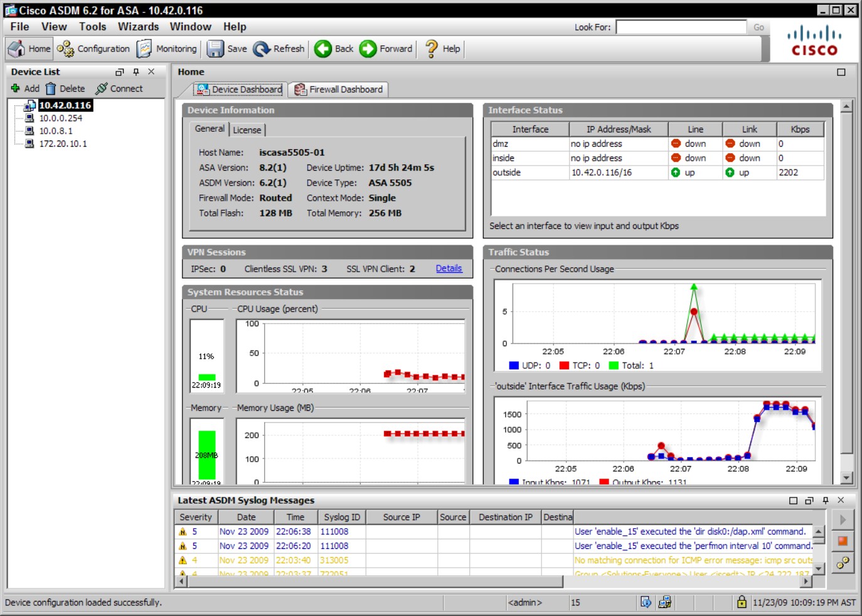This screenshot has height=616, width=862.
Task: Click the Interface column header
Action: click(530, 129)
